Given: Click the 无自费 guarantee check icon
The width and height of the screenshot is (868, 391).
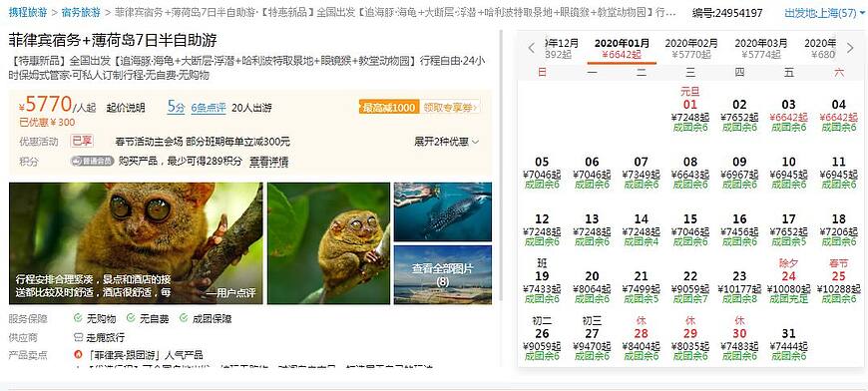Looking at the screenshot, I should [x=131, y=318].
